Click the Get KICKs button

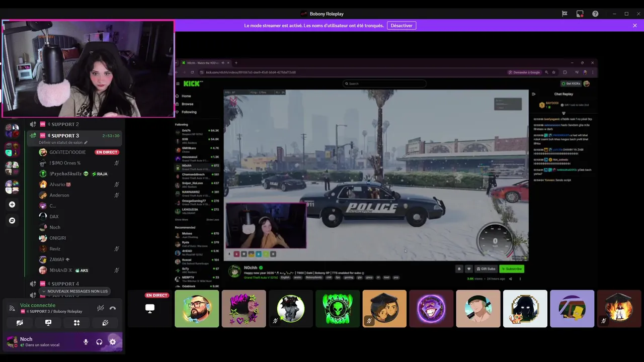click(571, 83)
